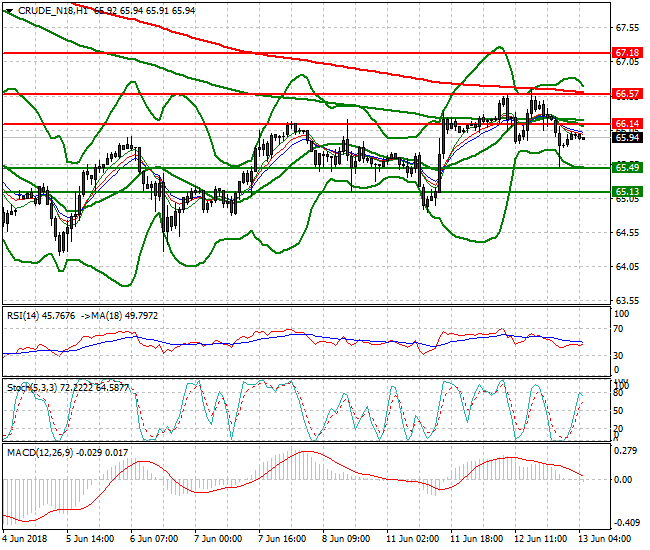Click the red 66.57 resistance price label
The image size is (650, 550).
click(627, 94)
